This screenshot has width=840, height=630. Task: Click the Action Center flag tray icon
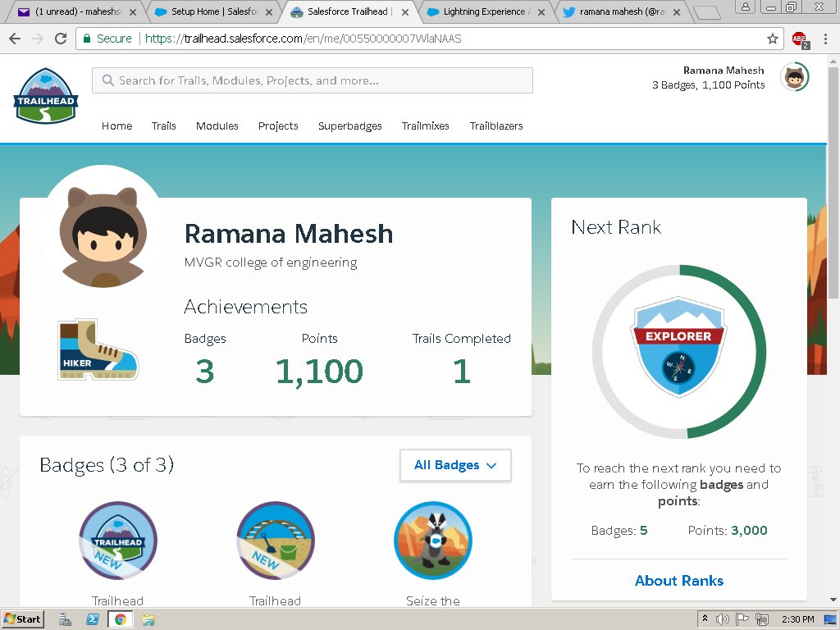tap(742, 619)
